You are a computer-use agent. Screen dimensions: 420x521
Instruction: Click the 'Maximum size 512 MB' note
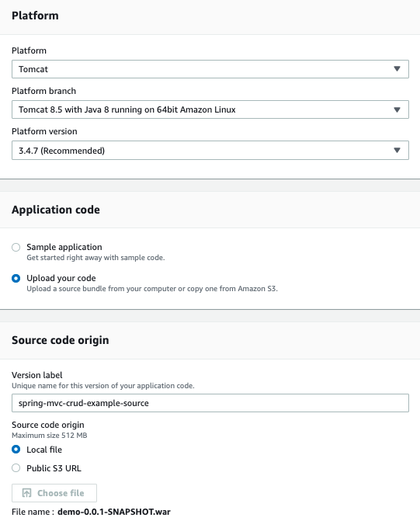tap(50, 436)
